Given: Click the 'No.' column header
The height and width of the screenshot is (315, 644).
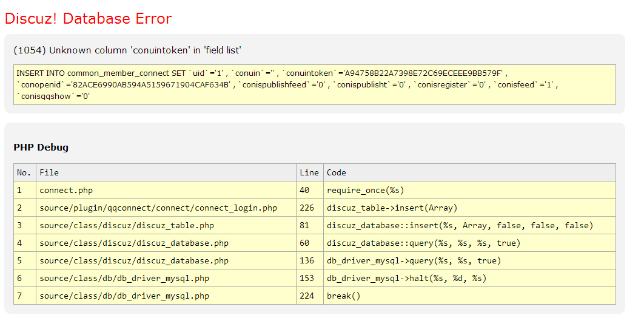Looking at the screenshot, I should point(25,173).
